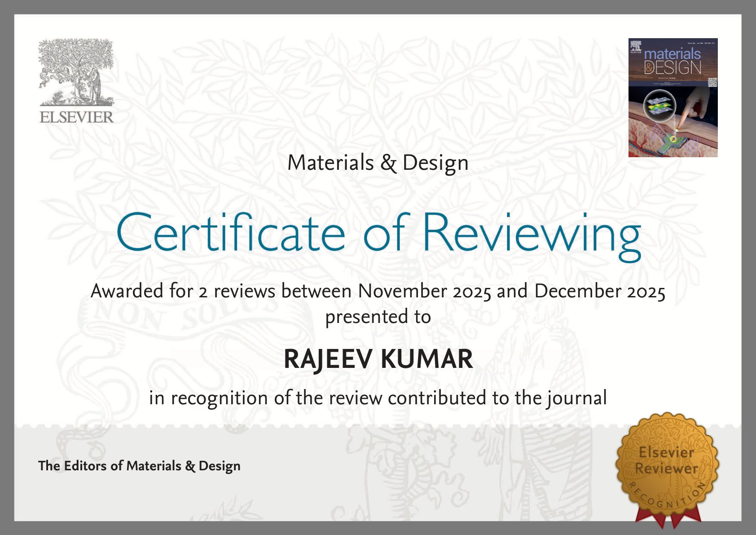Click the 'Materials & Design' journal title text
The height and width of the screenshot is (535, 756).
[378, 163]
